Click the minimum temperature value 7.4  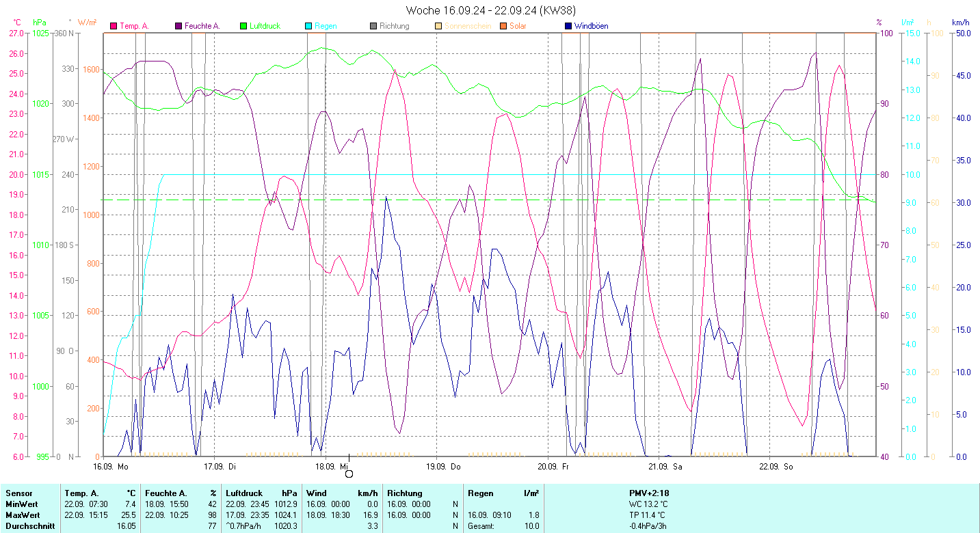click(131, 504)
